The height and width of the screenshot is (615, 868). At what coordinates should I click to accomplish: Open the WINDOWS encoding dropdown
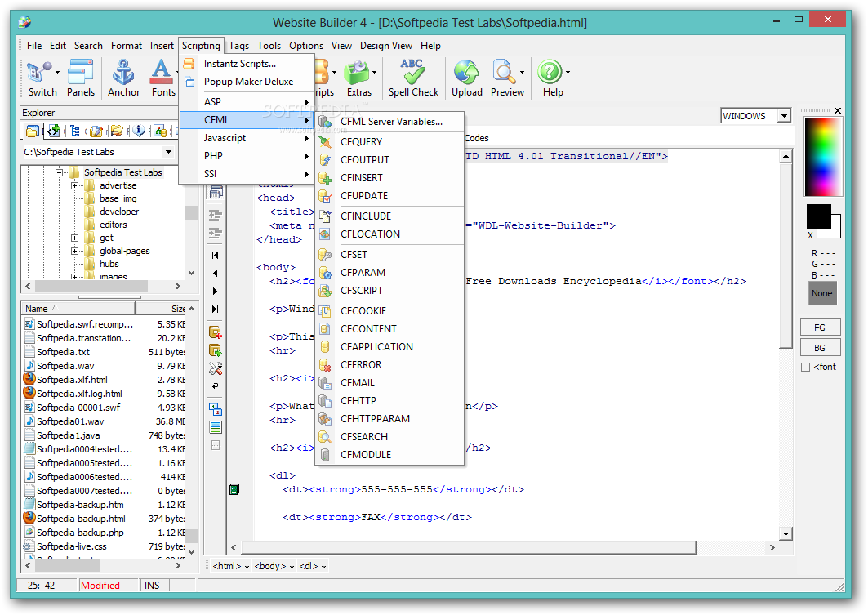click(784, 116)
